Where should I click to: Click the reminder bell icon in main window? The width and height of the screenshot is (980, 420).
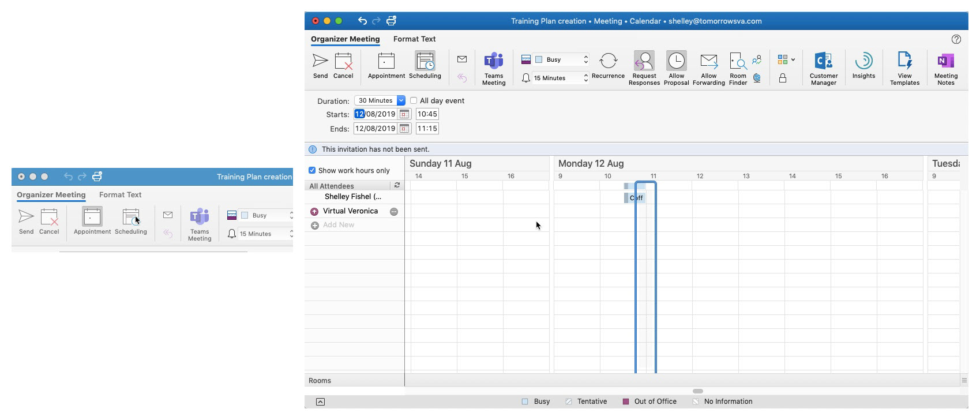526,78
